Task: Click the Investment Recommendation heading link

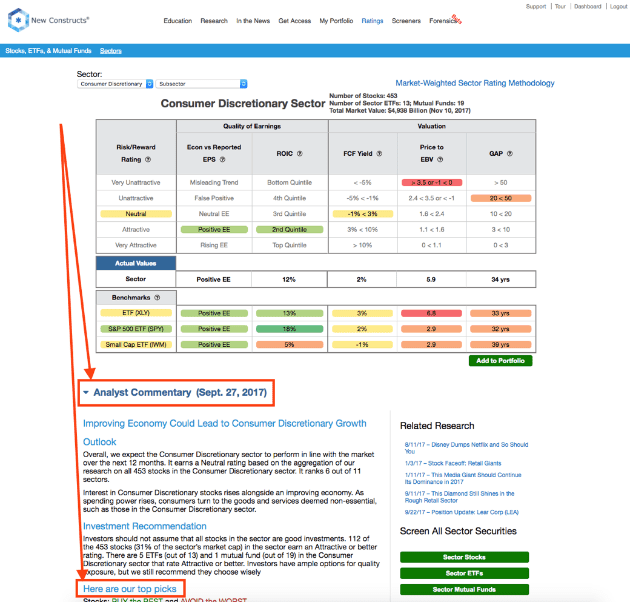Action: pyautogui.click(x=145, y=526)
